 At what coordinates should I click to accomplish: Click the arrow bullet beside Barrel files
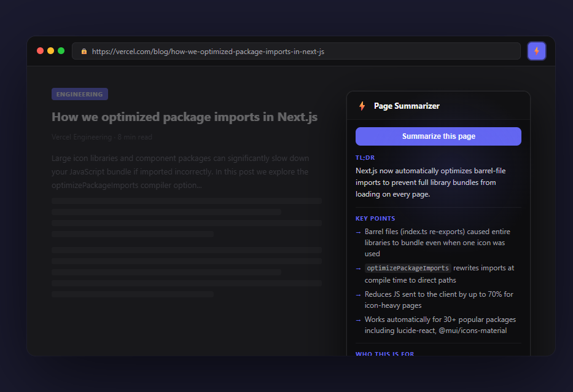[358, 232]
